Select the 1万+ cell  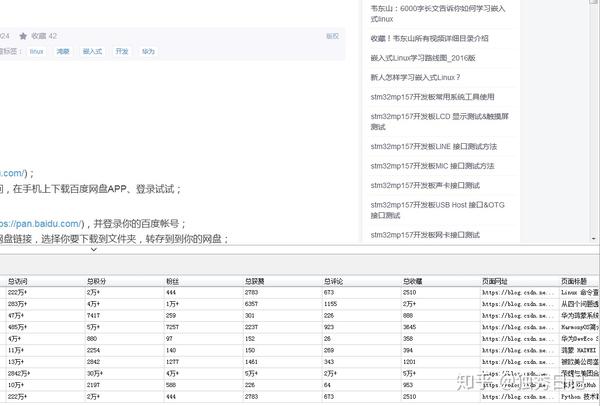204,304
